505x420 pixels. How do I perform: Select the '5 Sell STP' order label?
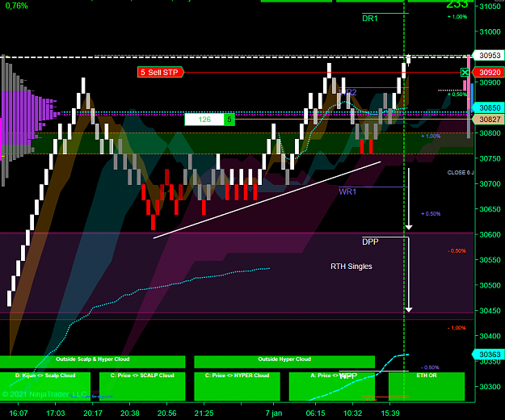[x=161, y=72]
